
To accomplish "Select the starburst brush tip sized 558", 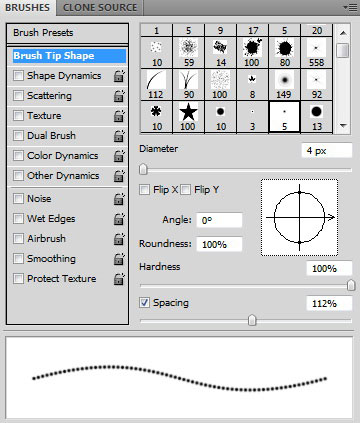I will tap(316, 53).
